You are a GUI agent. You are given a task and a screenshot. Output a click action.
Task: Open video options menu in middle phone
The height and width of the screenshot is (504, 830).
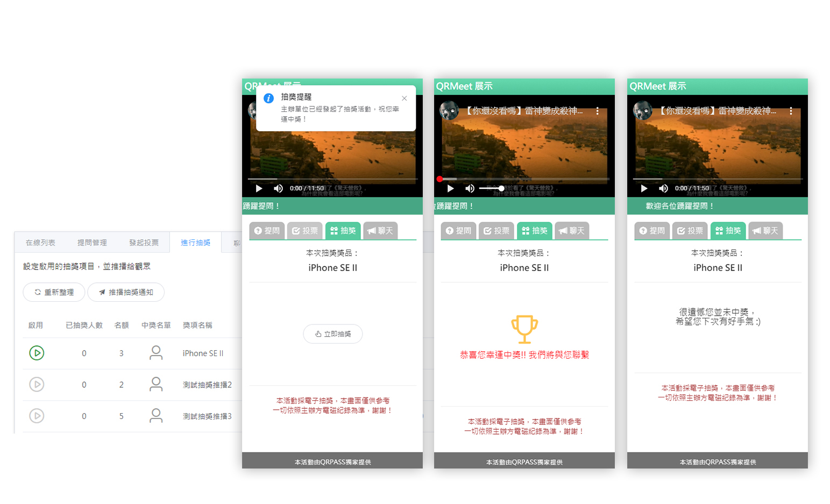[597, 111]
